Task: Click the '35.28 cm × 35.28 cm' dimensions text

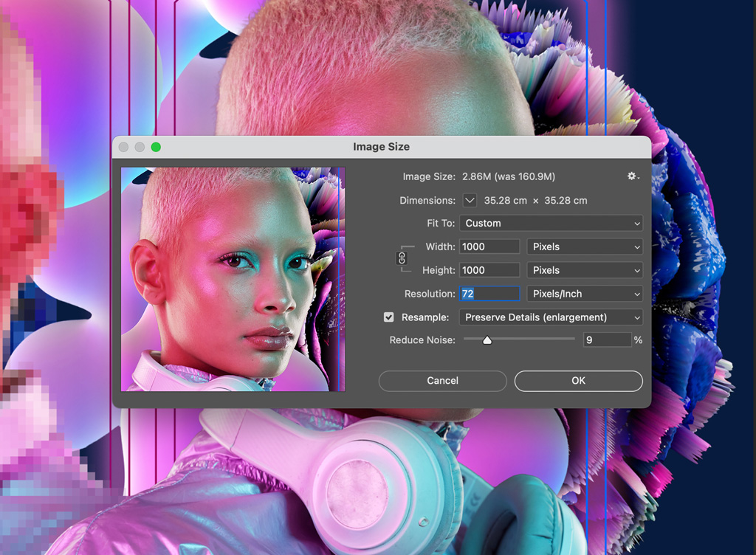Action: click(535, 201)
